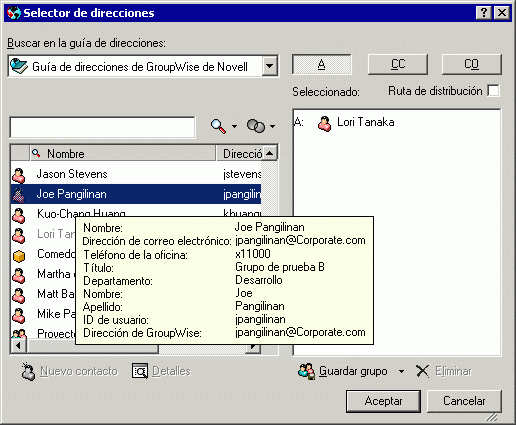516x425 pixels.
Task: Click the name search input field
Action: (102, 127)
